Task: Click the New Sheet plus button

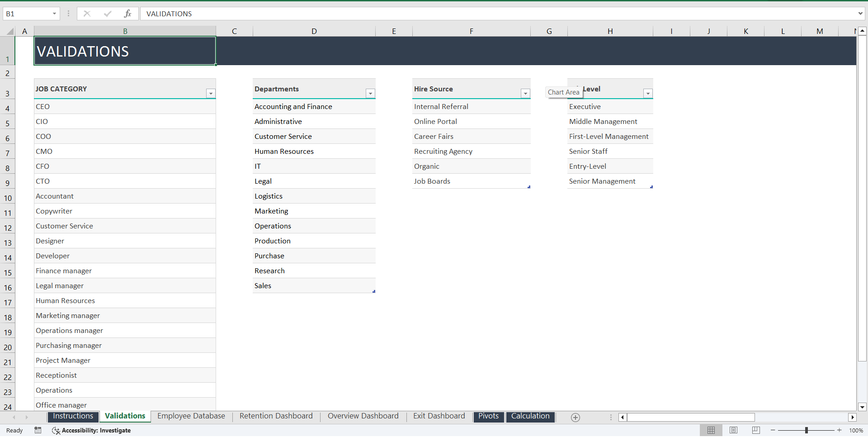Action: click(575, 418)
